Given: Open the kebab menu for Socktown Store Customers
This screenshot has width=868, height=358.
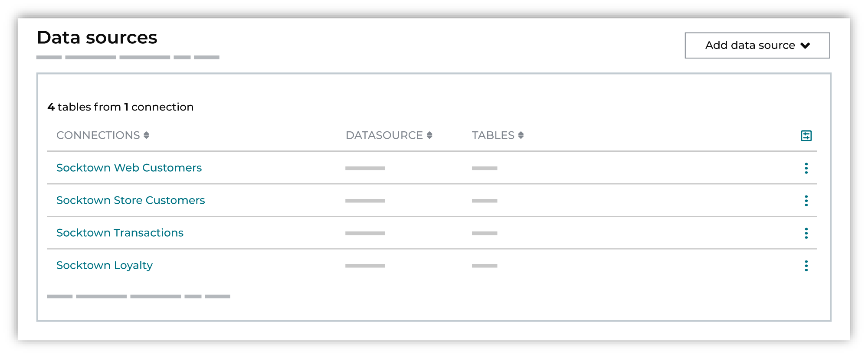Looking at the screenshot, I should click(806, 201).
